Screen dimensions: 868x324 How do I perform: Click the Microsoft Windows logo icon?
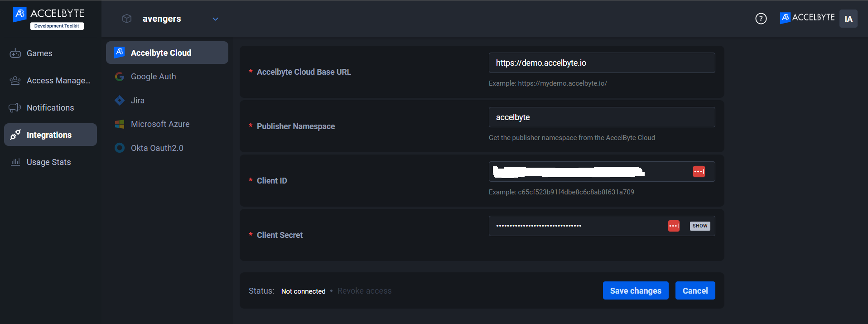pos(120,124)
